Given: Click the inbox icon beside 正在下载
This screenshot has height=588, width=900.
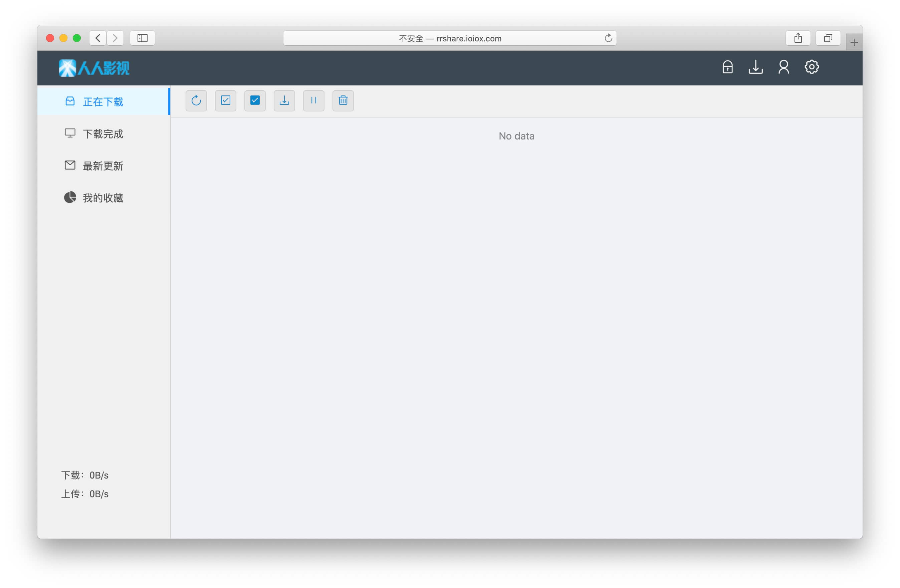Looking at the screenshot, I should [70, 101].
